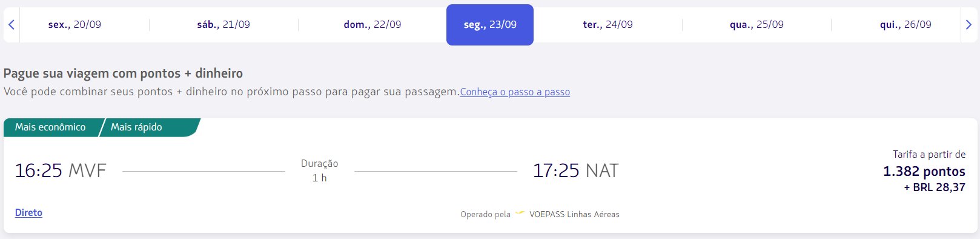This screenshot has height=239, width=980.
Task: Click the VOEPASS Linhas Aéreas operator text
Action: pos(574,214)
